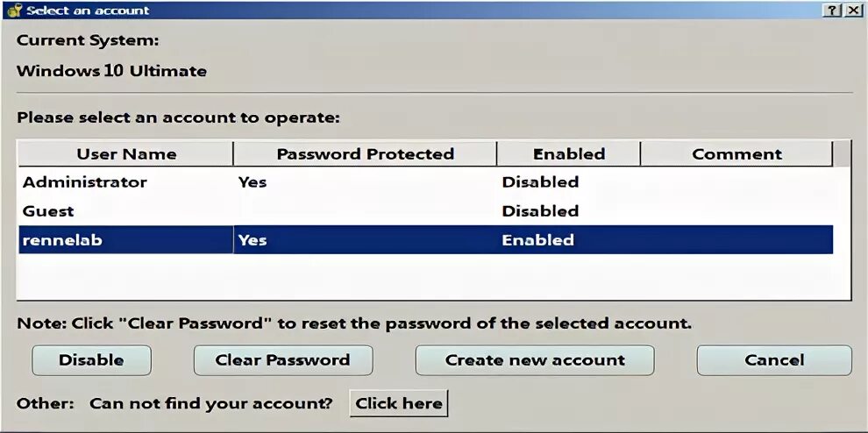This screenshot has height=433, width=868.
Task: Click the Clear Password button
Action: (x=282, y=360)
